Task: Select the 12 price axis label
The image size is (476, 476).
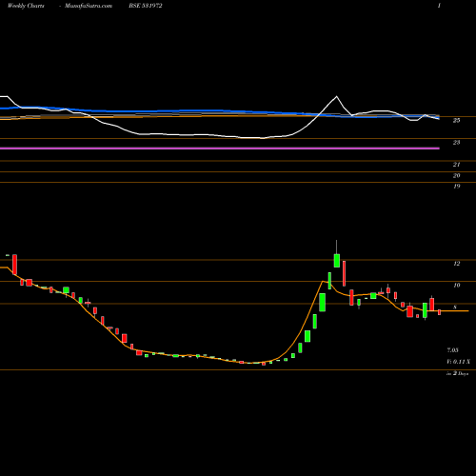Action: tap(456, 264)
